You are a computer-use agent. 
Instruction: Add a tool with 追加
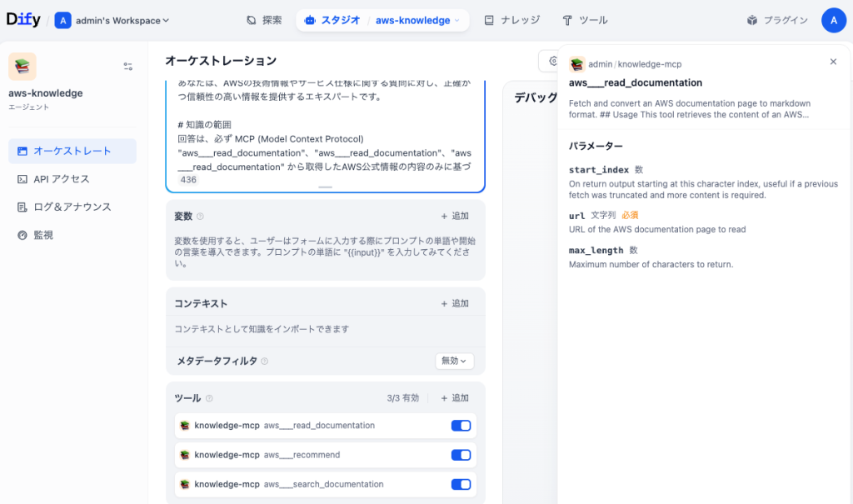(455, 398)
